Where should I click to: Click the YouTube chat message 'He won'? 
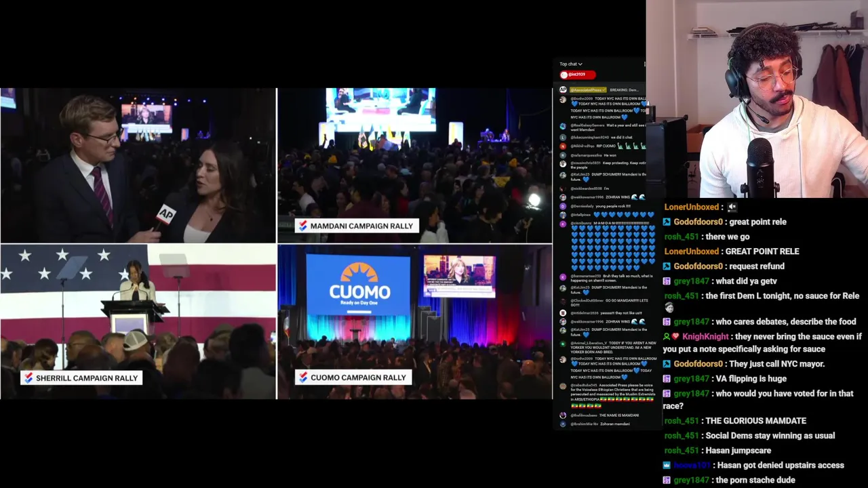click(610, 155)
